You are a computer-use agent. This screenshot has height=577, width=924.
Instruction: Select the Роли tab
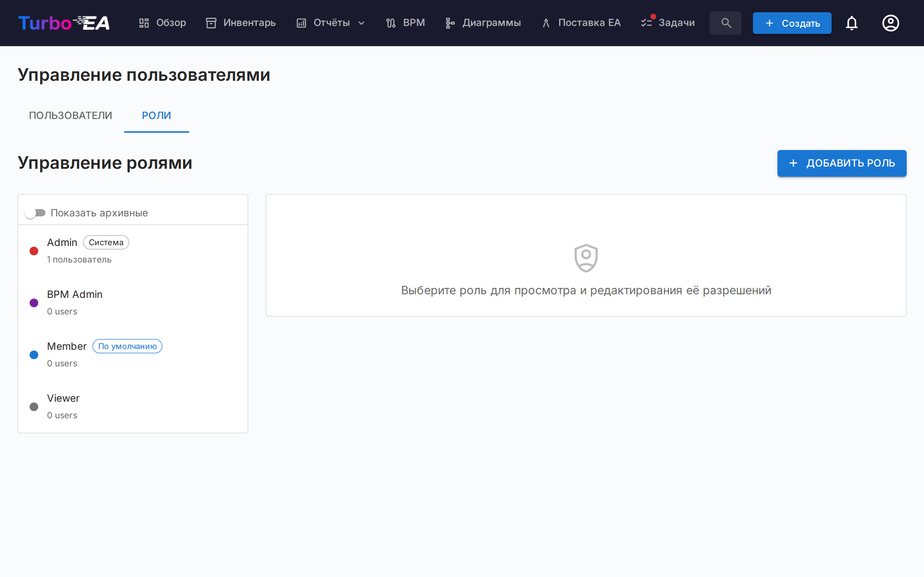pyautogui.click(x=156, y=115)
